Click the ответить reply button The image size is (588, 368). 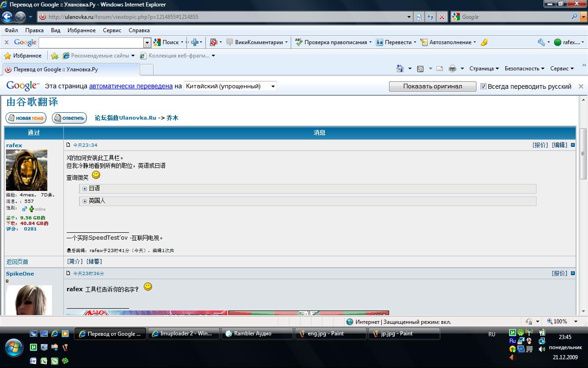[69, 118]
